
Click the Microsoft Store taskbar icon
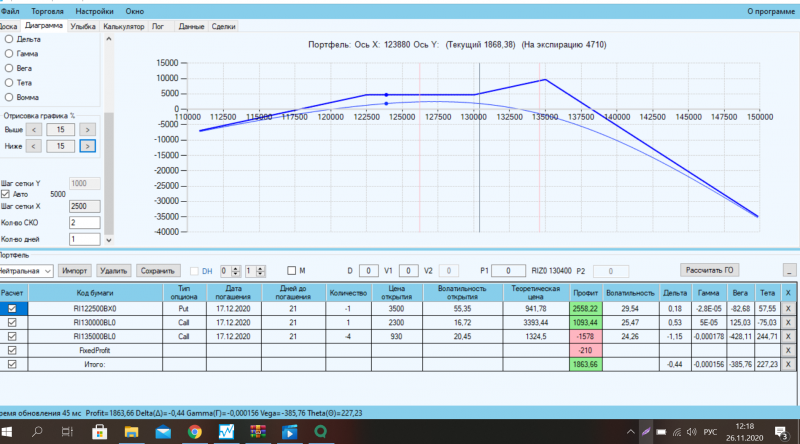(99, 432)
